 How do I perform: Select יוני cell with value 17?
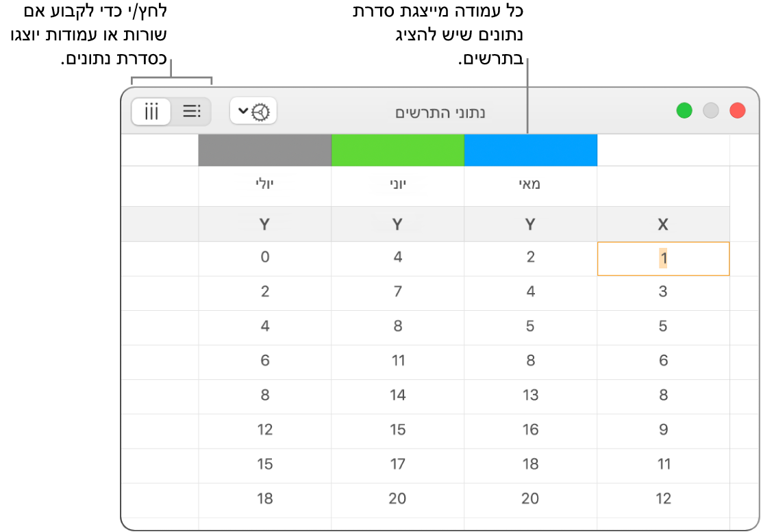pos(397,464)
